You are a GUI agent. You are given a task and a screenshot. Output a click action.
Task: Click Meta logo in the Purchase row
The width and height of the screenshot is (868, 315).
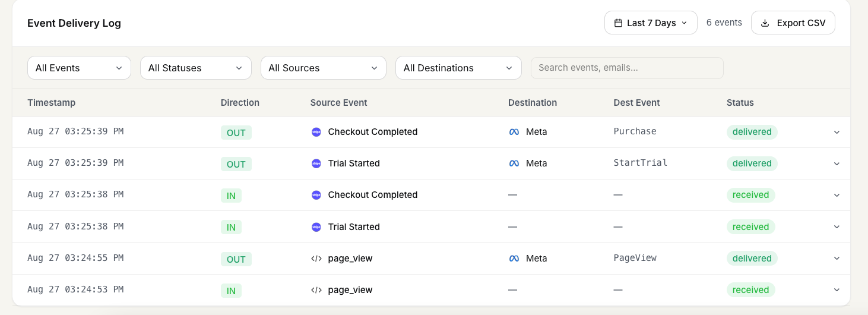514,132
